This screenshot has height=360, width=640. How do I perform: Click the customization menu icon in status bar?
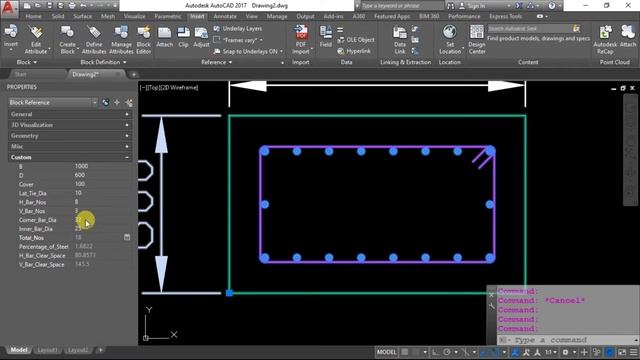coord(633,352)
